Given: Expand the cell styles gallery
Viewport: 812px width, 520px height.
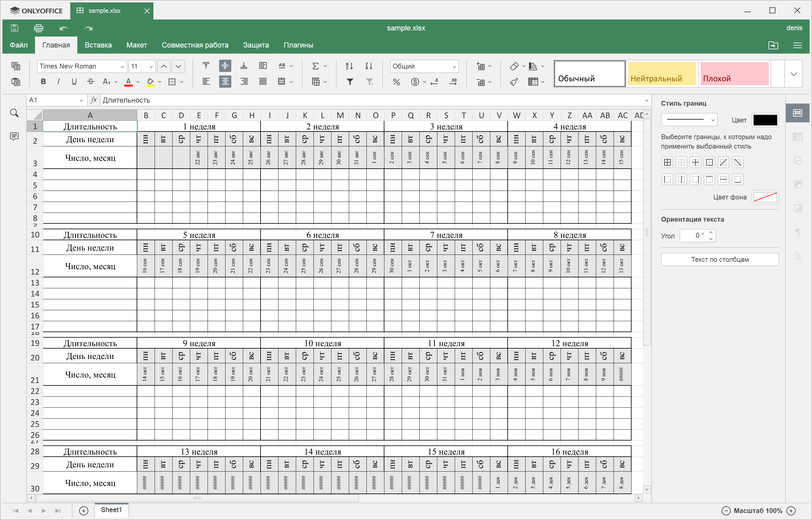Looking at the screenshot, I should [794, 74].
